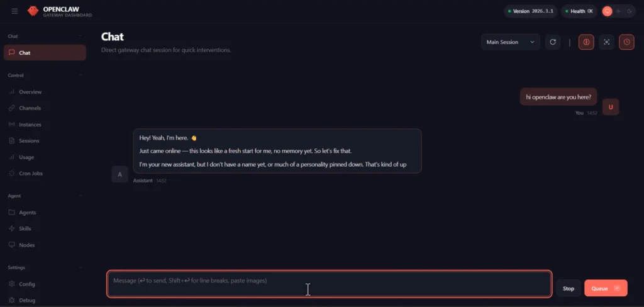Toggle the brain thinking output button
Screen dimensions: 644x307
pyautogui.click(x=586, y=42)
